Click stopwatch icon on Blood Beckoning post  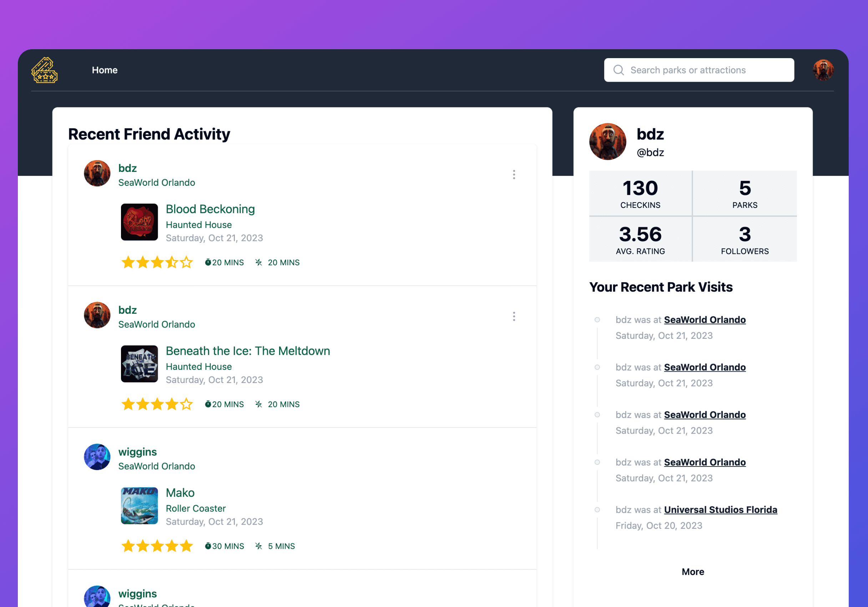[208, 262]
